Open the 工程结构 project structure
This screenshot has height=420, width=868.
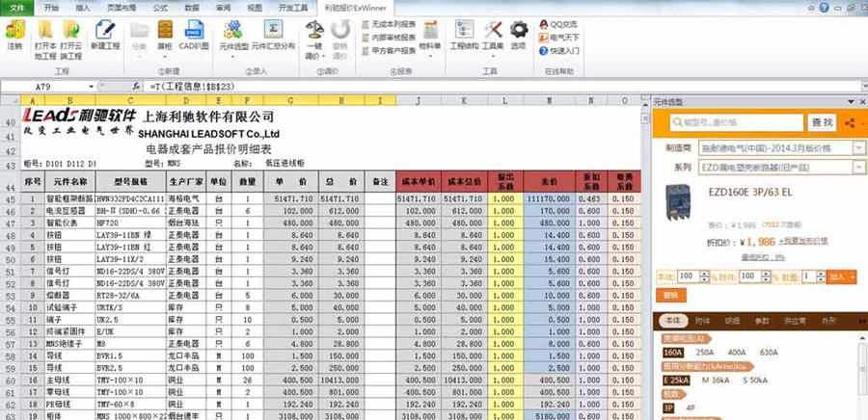464,36
